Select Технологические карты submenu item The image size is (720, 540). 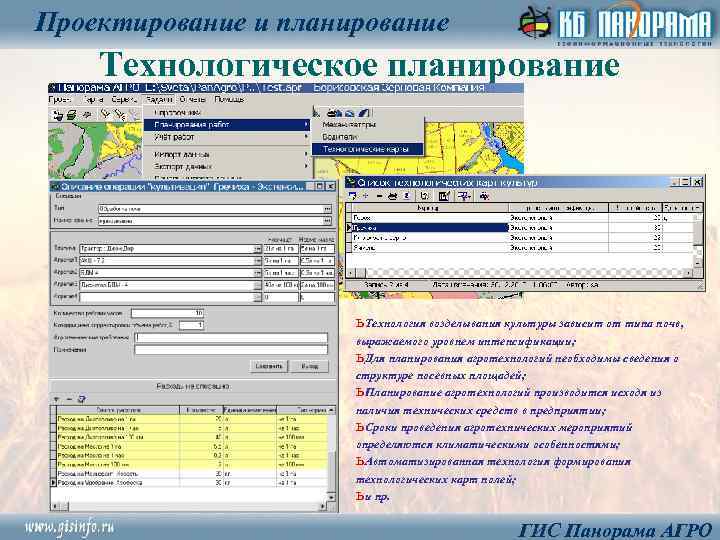pos(367,149)
